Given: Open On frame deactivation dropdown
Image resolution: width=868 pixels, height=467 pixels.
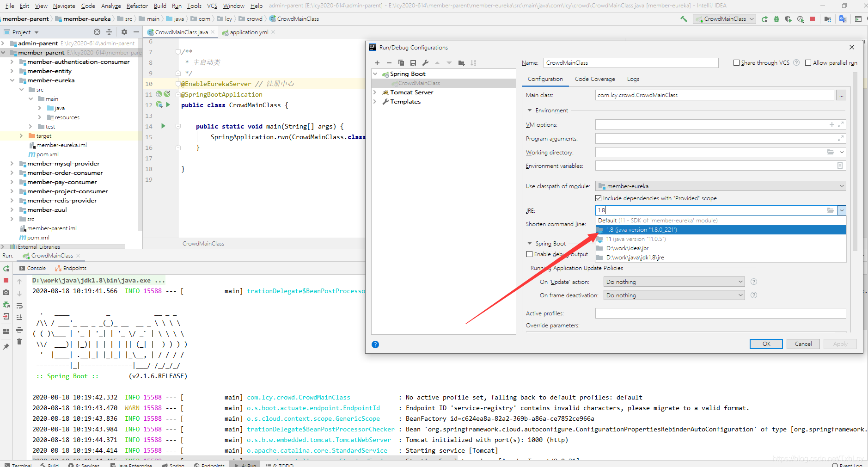Looking at the screenshot, I should pos(674,295).
